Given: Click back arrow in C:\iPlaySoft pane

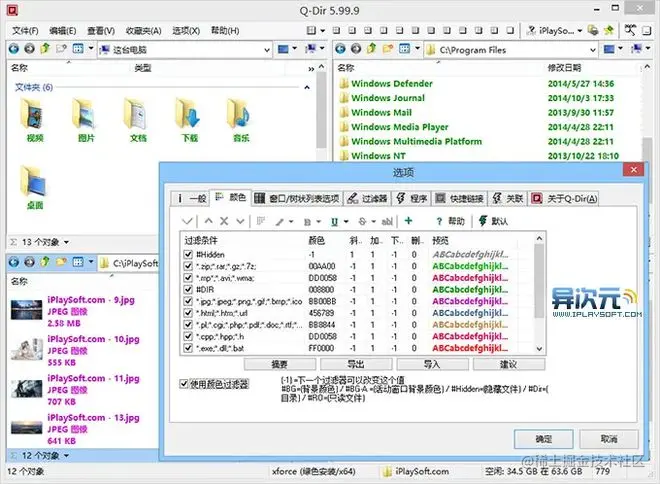Looking at the screenshot, I should coord(13,262).
